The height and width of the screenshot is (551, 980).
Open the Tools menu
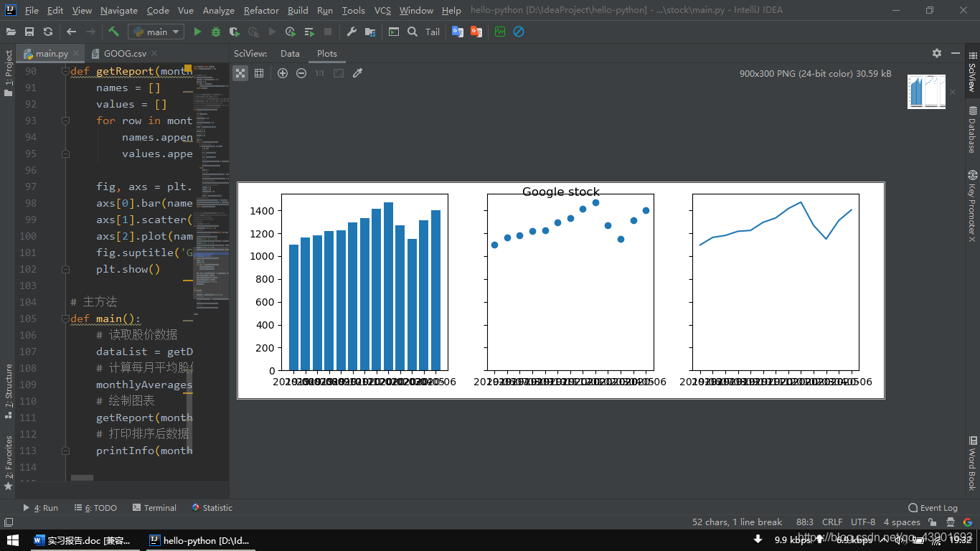pos(353,10)
